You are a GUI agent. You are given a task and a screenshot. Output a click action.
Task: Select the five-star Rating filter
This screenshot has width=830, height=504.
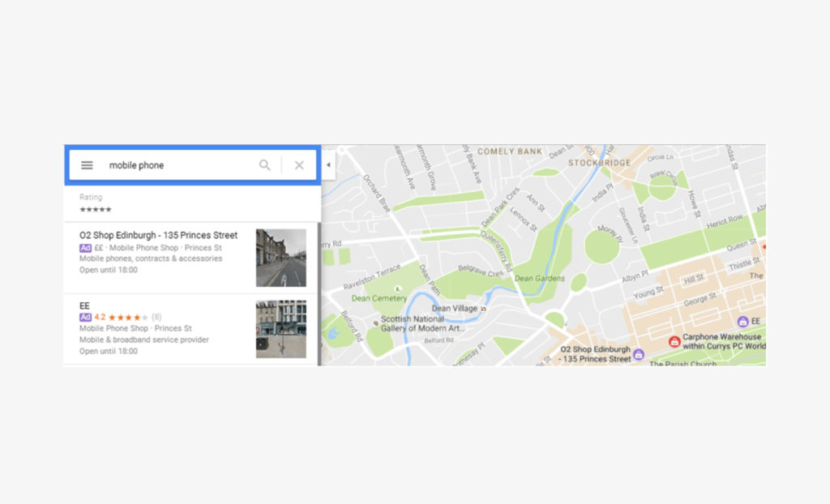96,210
